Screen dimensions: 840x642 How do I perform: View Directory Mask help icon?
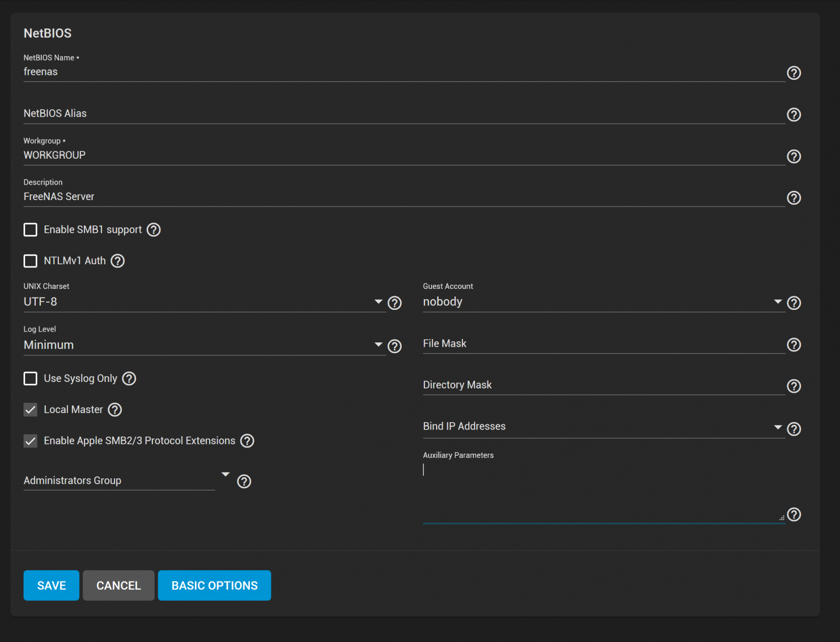click(x=794, y=386)
